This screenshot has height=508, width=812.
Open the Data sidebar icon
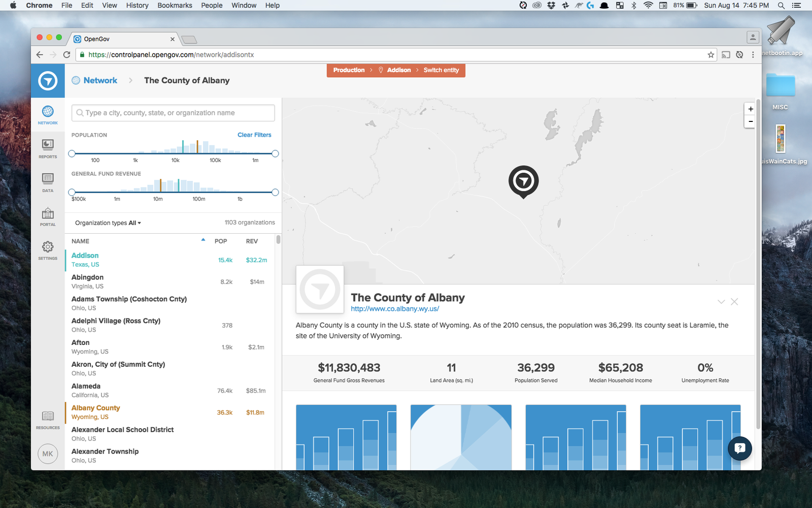pyautogui.click(x=48, y=182)
